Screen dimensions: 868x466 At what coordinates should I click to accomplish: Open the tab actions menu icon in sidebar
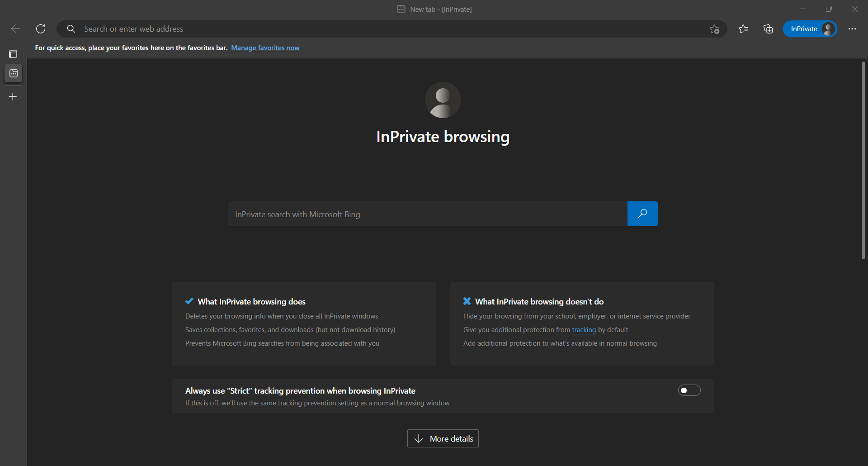13,54
